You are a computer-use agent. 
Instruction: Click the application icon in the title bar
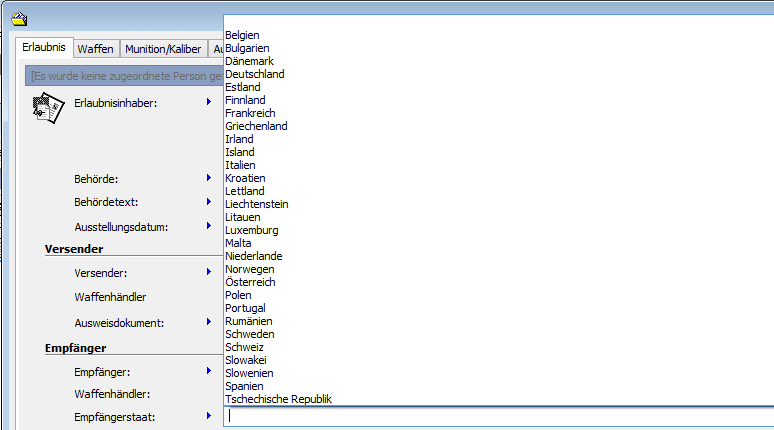[x=18, y=17]
